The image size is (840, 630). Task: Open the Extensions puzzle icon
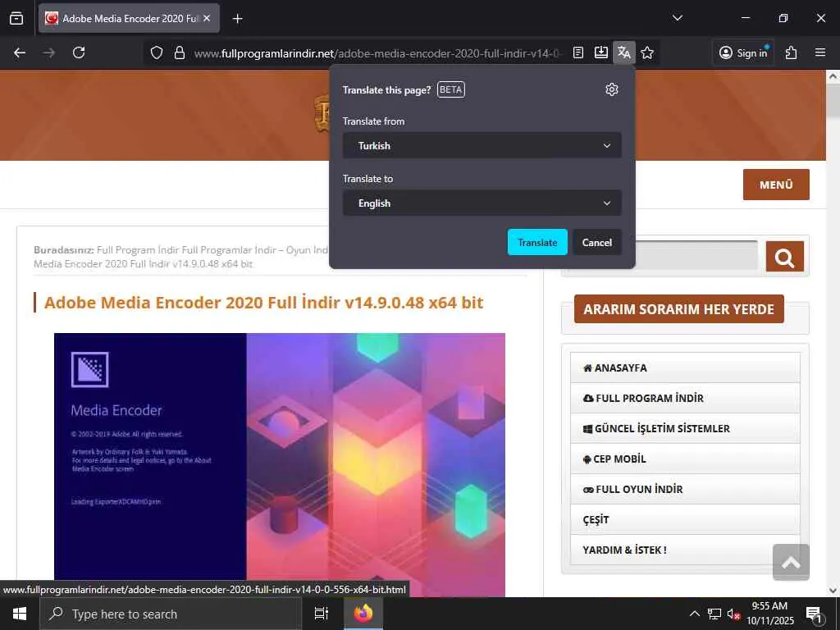(792, 52)
